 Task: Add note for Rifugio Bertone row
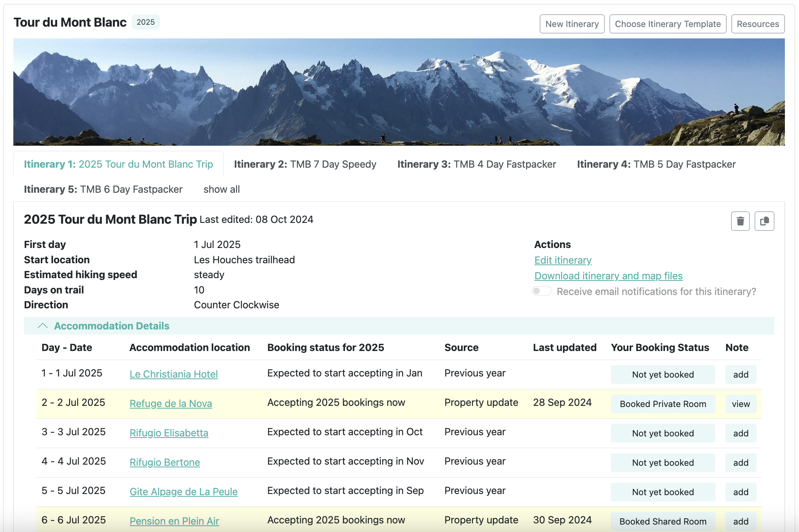point(740,463)
